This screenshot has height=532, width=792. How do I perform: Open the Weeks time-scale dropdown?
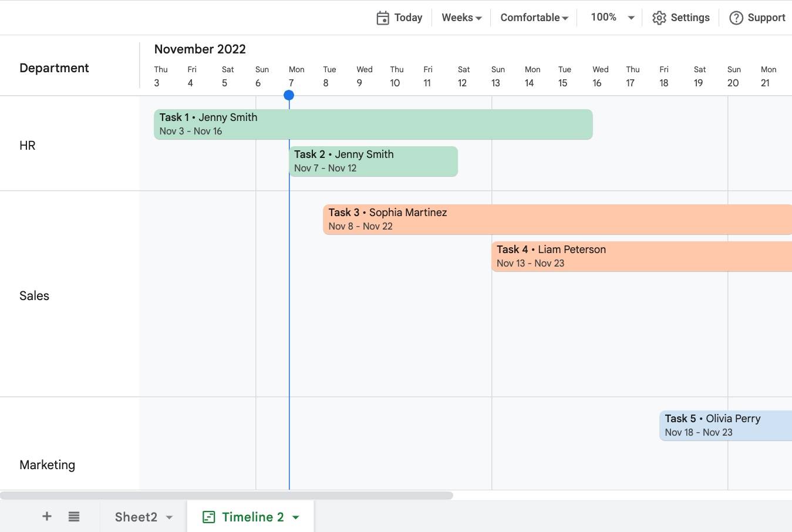[461, 17]
